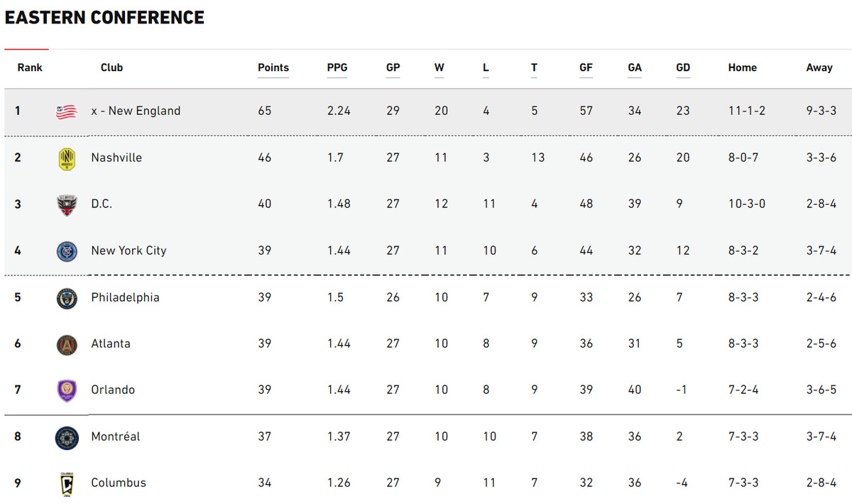Open the New England club link
The image size is (852, 504).
(136, 111)
